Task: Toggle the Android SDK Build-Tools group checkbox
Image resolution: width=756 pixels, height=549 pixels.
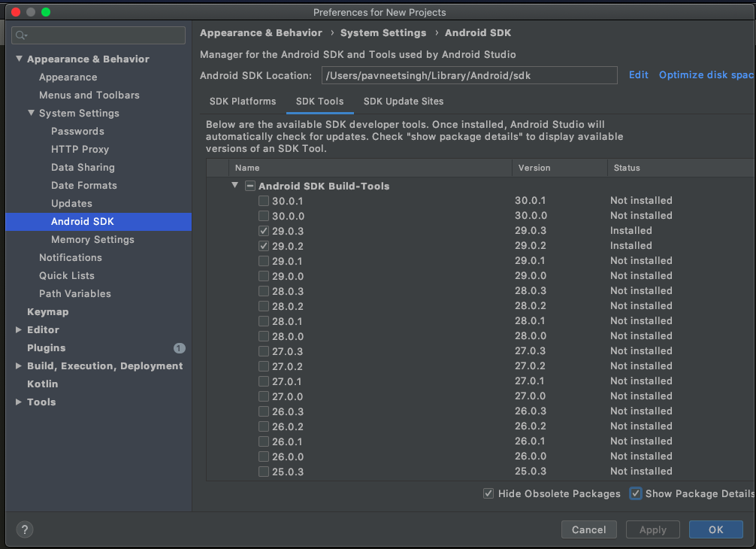Action: 250,186
